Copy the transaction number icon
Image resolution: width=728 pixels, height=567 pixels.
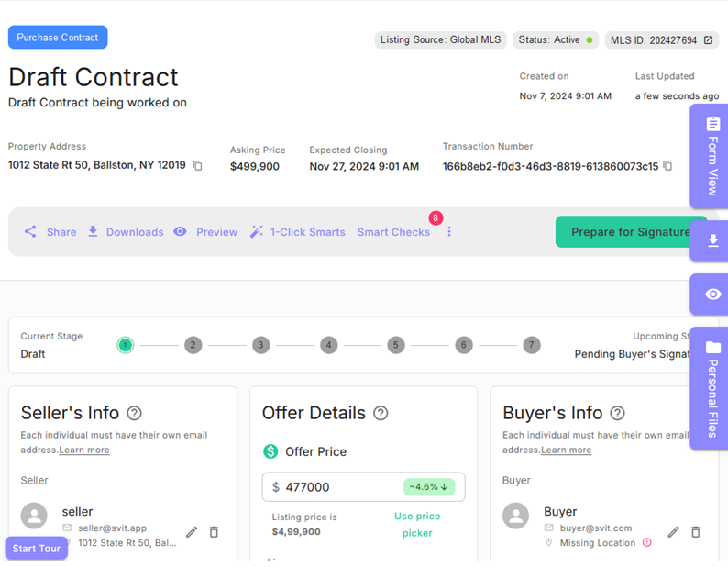tap(667, 165)
